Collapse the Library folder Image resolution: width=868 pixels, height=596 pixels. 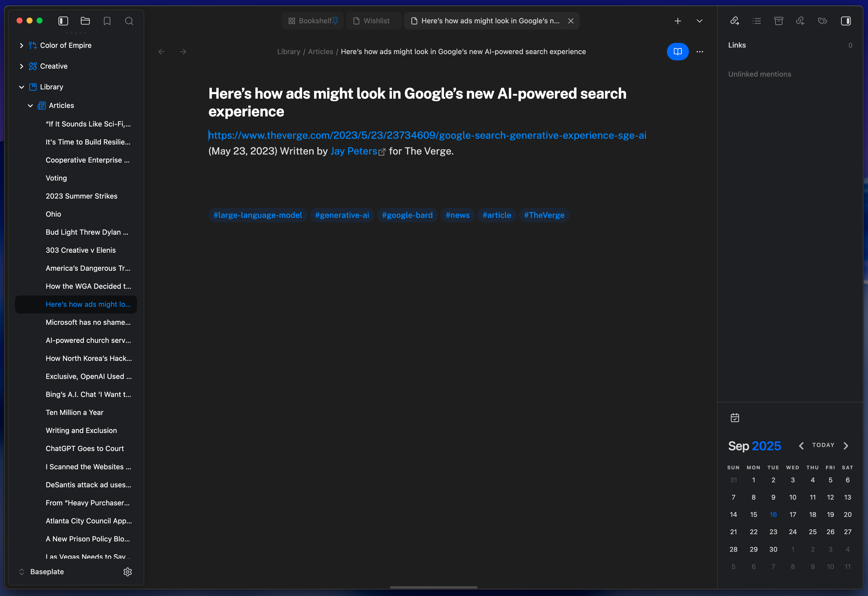point(21,87)
